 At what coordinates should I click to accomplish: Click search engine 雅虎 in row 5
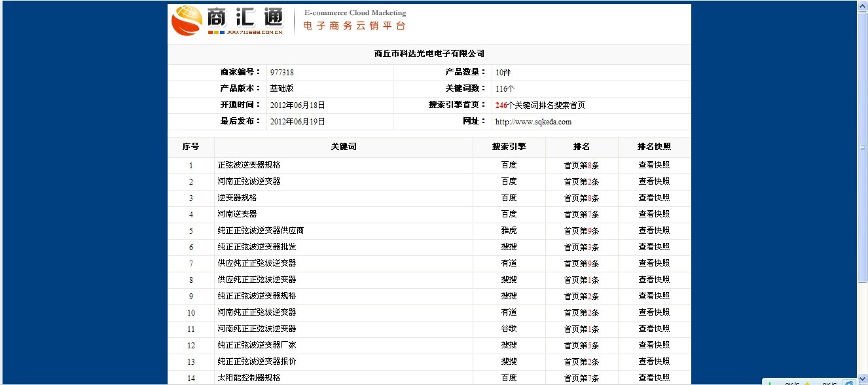pos(509,230)
